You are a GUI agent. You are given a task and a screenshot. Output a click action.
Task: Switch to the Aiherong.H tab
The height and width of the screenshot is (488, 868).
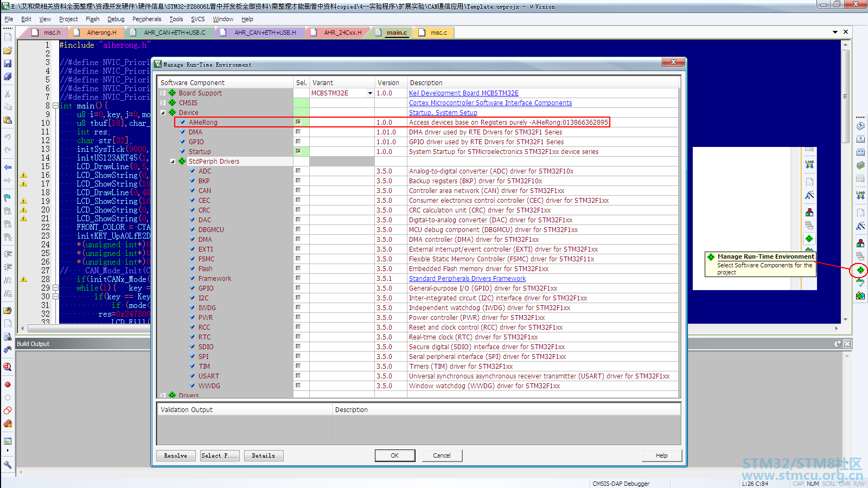click(97, 33)
